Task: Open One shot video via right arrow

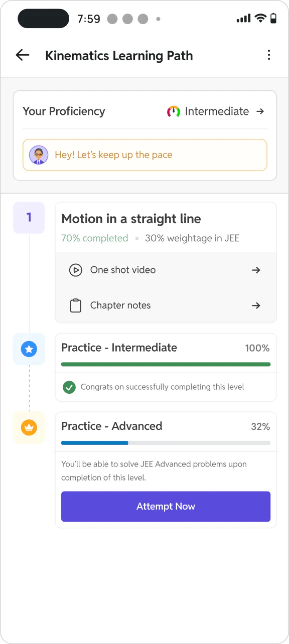Action: coord(256,270)
